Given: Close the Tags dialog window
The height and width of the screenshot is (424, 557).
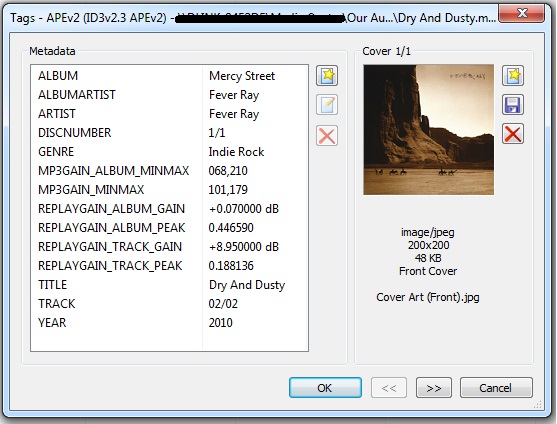Looking at the screenshot, I should pos(521,13).
